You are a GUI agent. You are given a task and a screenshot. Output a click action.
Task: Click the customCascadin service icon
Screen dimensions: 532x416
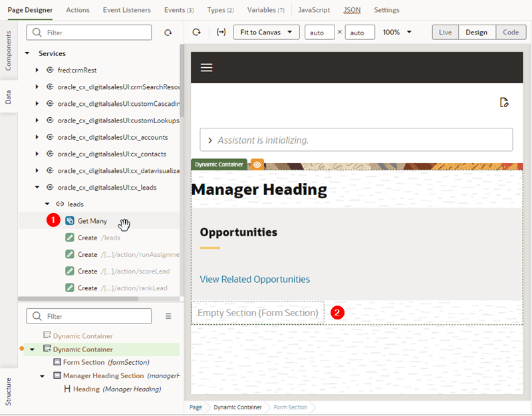pos(50,104)
